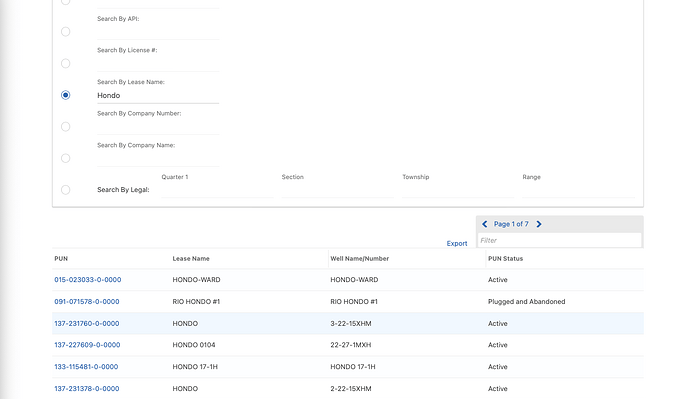The width and height of the screenshot is (690, 399).
Task: Select the Search By Legal radio button
Action: point(66,190)
